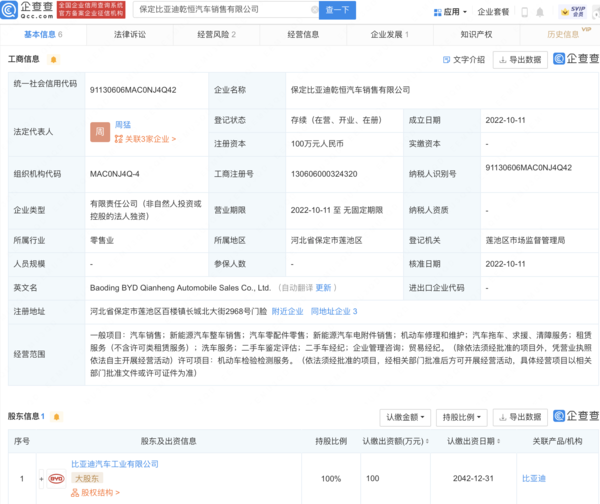Click the Qcc.com logo icon
600x504 pixels.
pos(9,10)
